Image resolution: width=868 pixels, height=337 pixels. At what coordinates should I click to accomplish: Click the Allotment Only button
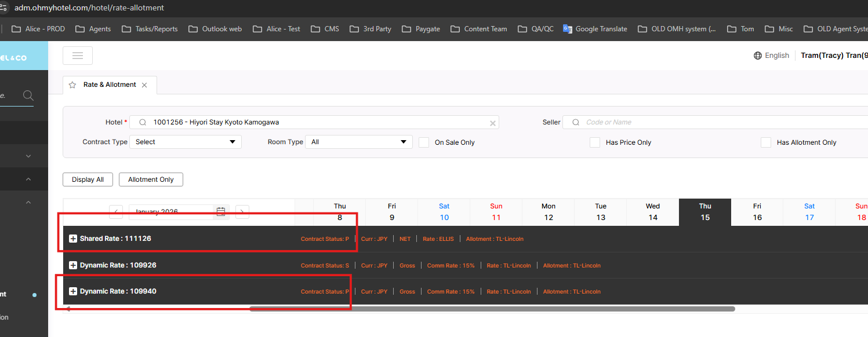(151, 180)
